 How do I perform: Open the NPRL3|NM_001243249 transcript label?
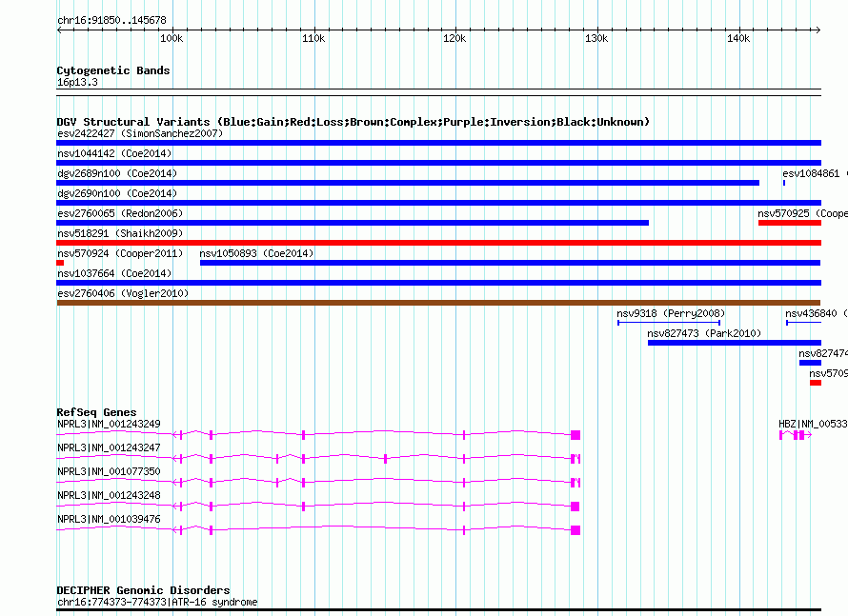pyautogui.click(x=109, y=425)
